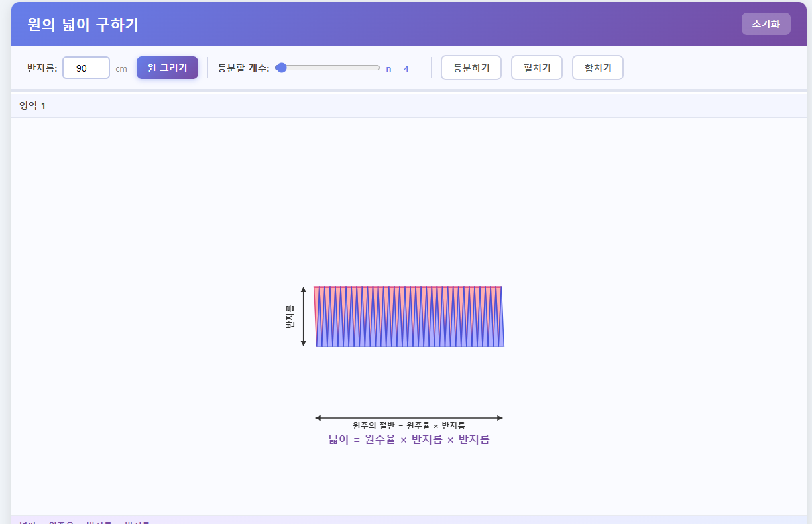Image resolution: width=812 pixels, height=524 pixels.
Task: Click the n = 4 value label
Action: point(398,68)
